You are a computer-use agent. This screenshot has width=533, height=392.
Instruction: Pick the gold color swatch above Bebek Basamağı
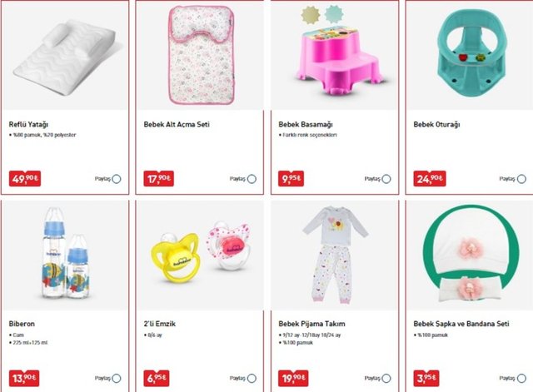point(311,14)
